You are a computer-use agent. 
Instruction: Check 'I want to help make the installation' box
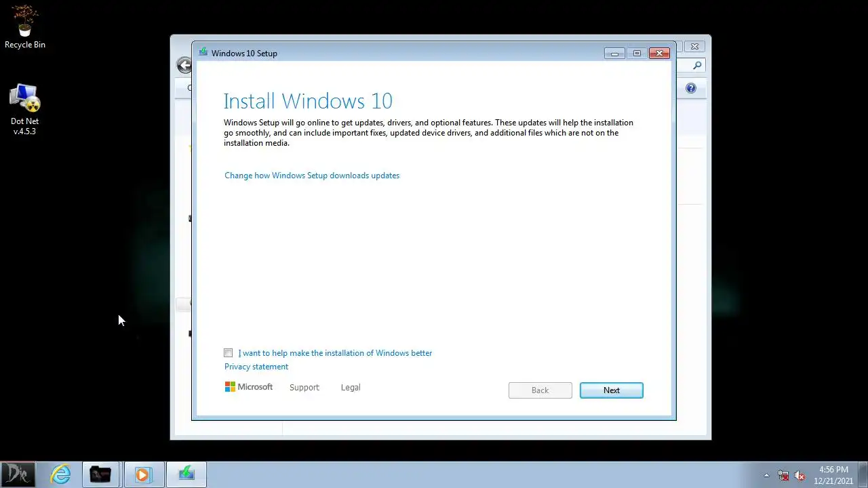229,353
